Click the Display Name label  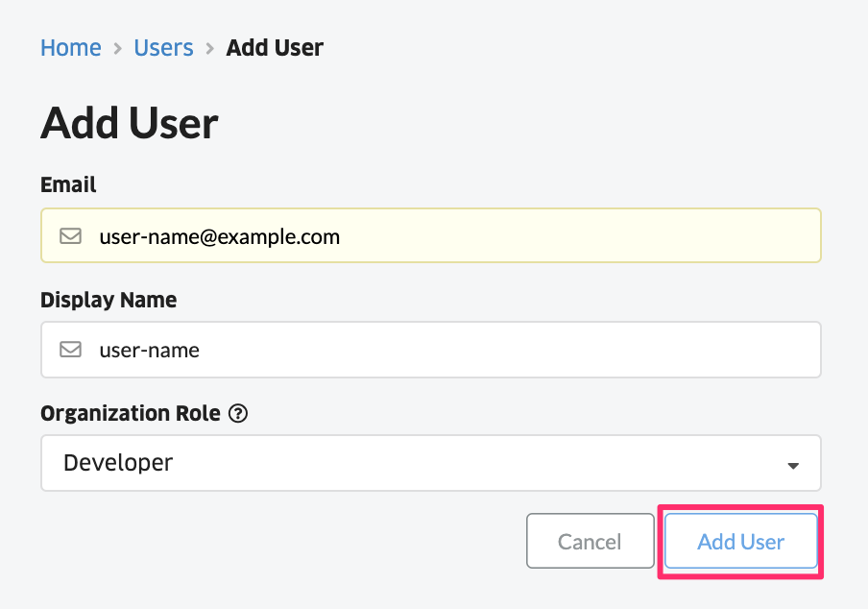[x=108, y=300]
